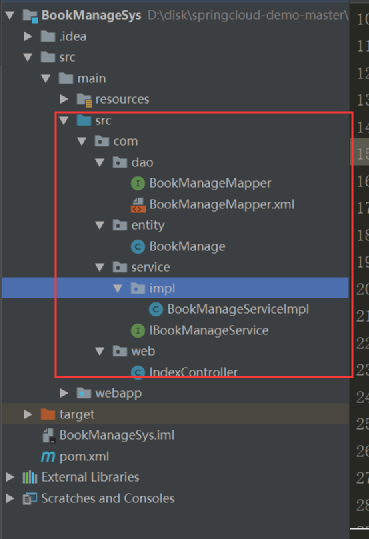The image size is (369, 539).
Task: Select the BookManageSys project name
Action: (91, 15)
